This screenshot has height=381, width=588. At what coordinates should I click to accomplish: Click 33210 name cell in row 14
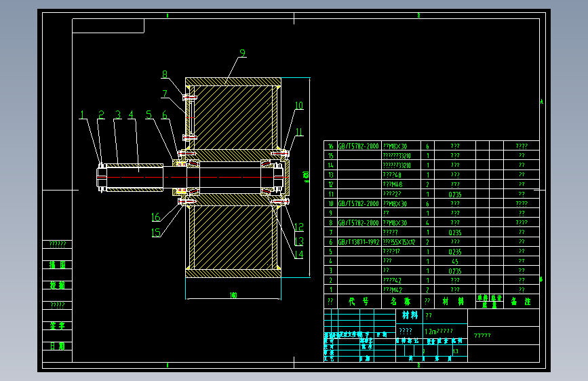coord(397,165)
